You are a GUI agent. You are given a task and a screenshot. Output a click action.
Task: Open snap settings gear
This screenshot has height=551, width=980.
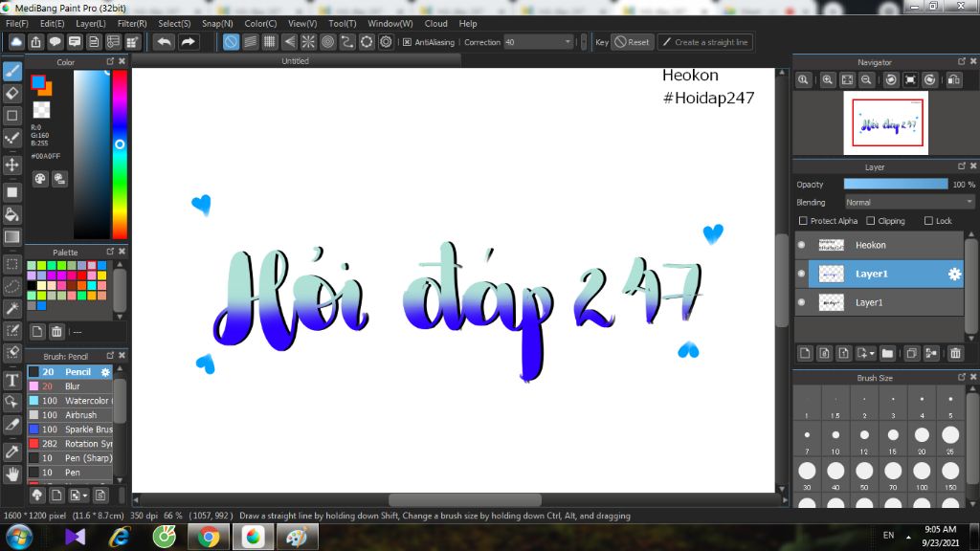387,42
